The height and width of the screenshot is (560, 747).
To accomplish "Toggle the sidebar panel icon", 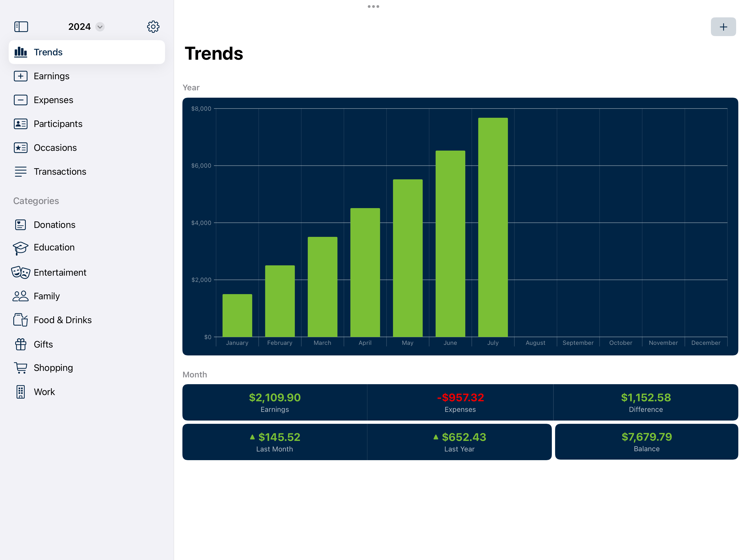I will point(21,27).
